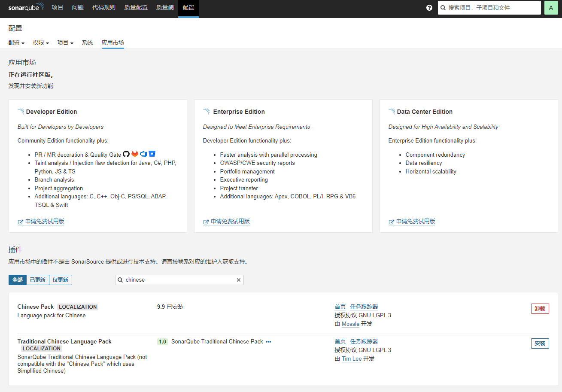Go to 质量配置 in top navigation
The width and height of the screenshot is (562, 392).
(x=136, y=8)
